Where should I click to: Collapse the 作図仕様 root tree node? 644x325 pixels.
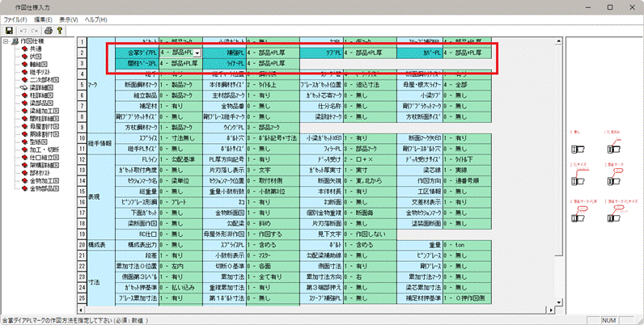pos(5,40)
